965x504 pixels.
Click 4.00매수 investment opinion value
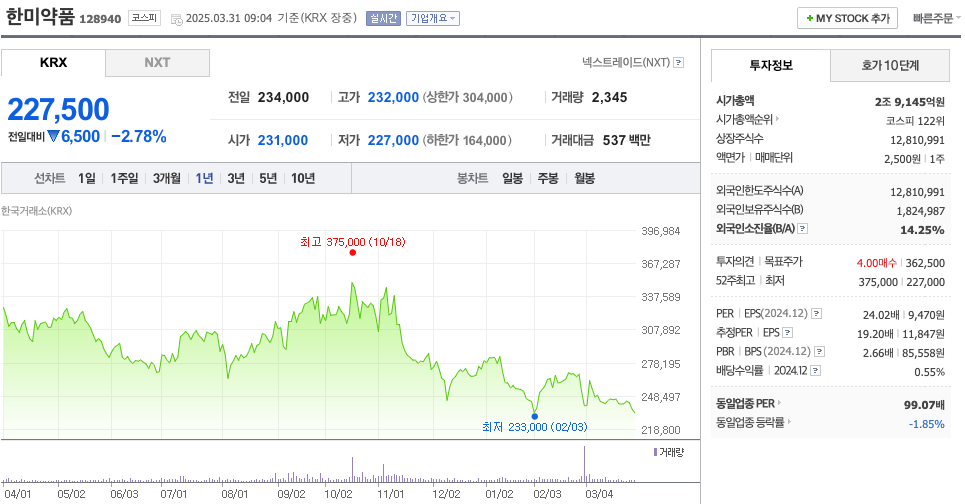click(x=876, y=263)
